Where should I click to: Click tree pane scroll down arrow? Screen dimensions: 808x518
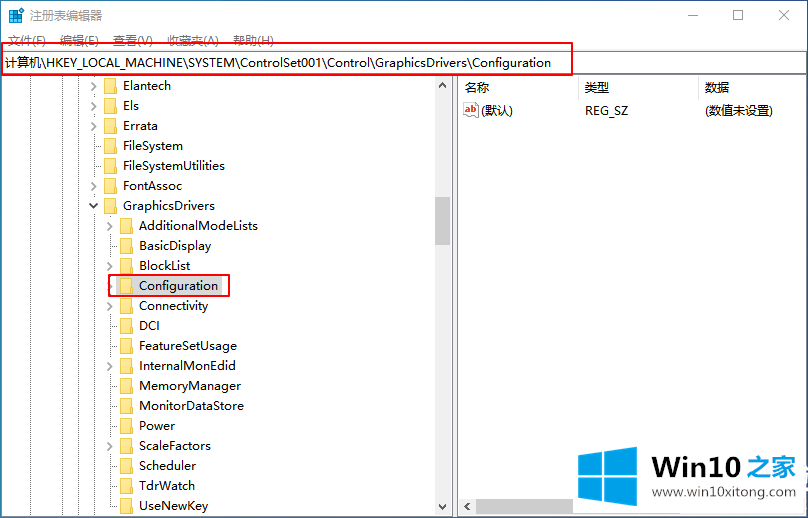[443, 507]
